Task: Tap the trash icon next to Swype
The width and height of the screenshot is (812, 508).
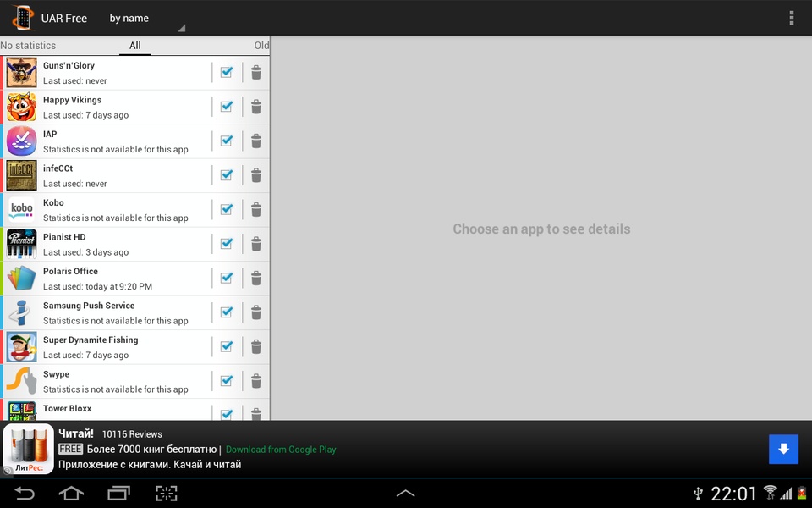Action: 255,381
